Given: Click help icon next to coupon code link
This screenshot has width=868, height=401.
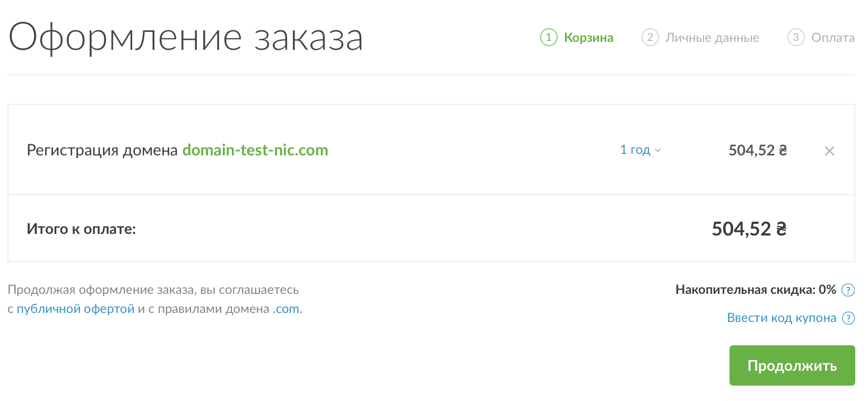Looking at the screenshot, I should (x=848, y=318).
